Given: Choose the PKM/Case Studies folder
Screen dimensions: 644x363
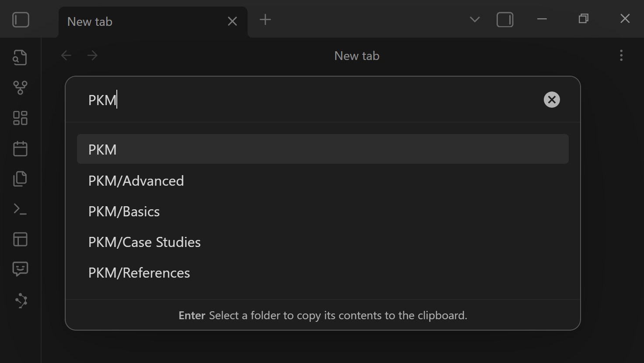Looking at the screenshot, I should [x=144, y=242].
